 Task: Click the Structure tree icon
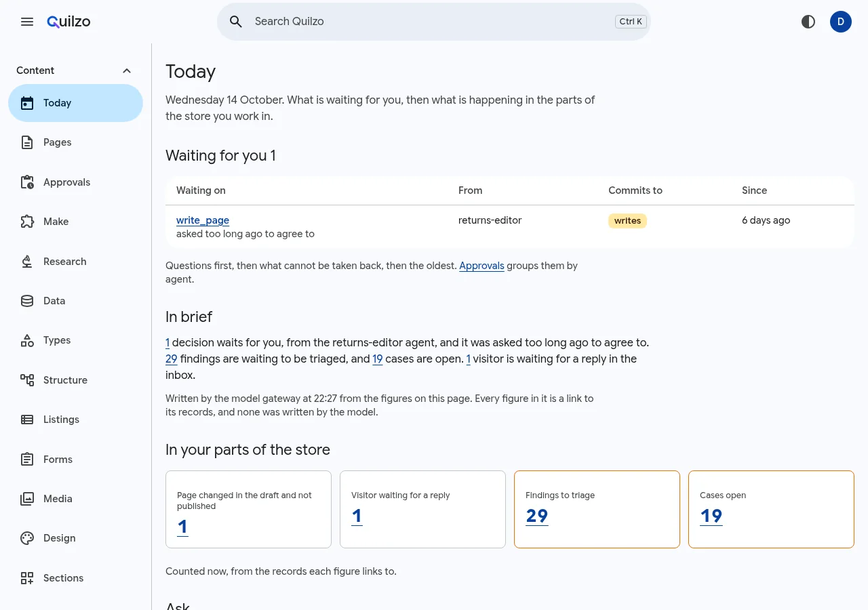(x=27, y=380)
